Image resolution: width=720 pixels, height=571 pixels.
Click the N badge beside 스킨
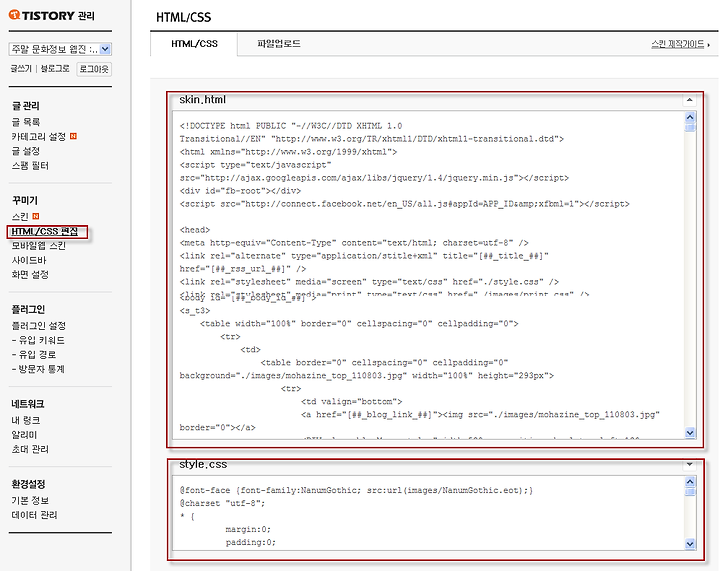36,216
